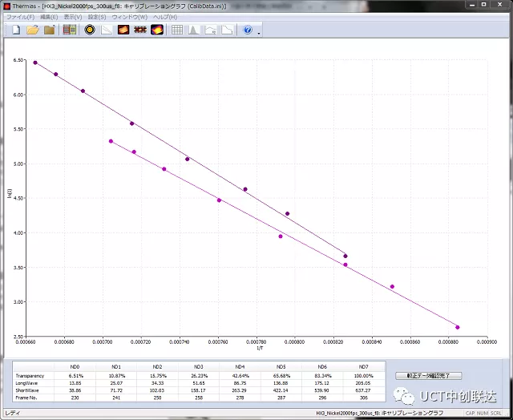Screen dimensions: 513x420
Task: Open the ヘルプ(H) menu
Action: point(165,17)
